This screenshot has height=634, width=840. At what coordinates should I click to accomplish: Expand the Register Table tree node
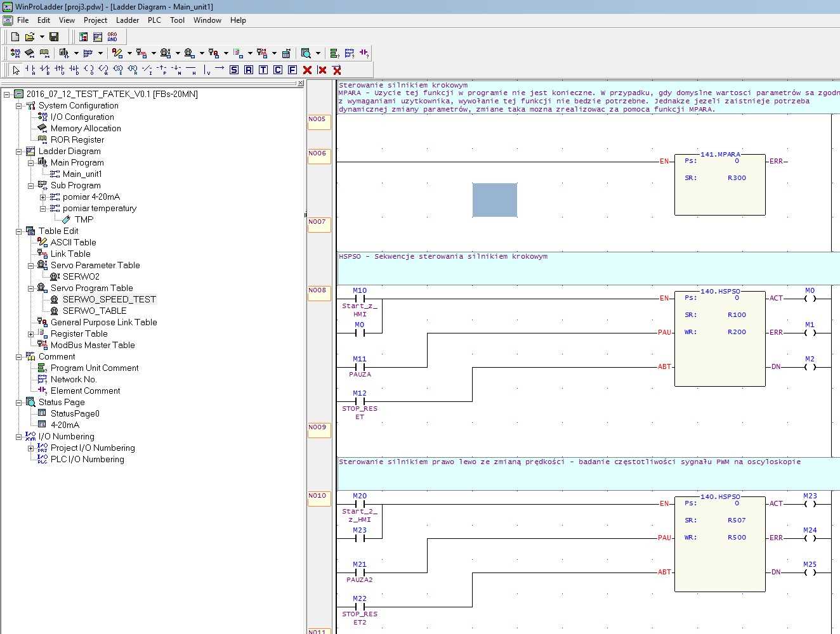[30, 334]
